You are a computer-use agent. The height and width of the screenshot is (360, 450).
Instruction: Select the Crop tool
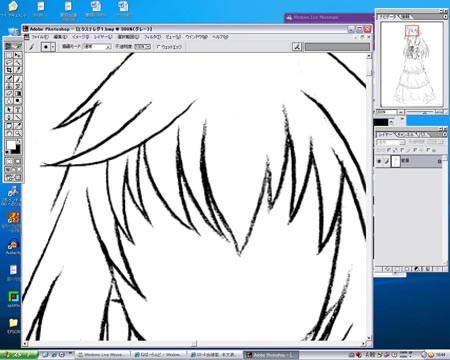(9, 70)
